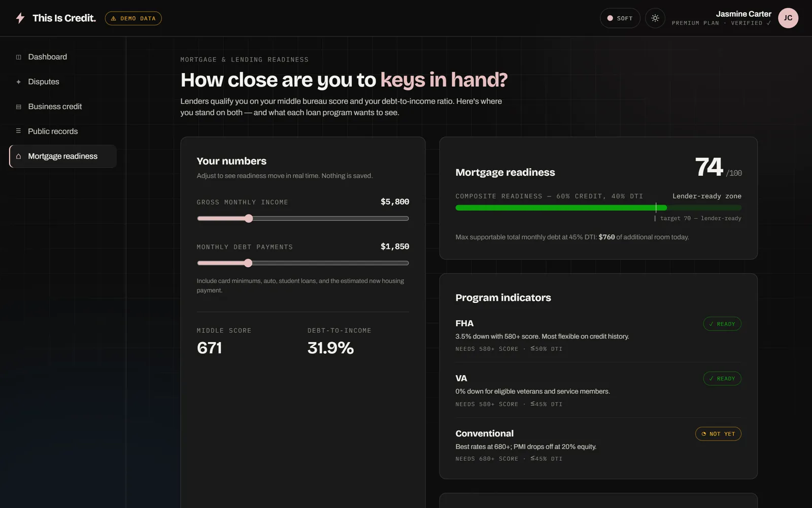Click the Middle Score label

coord(224,331)
